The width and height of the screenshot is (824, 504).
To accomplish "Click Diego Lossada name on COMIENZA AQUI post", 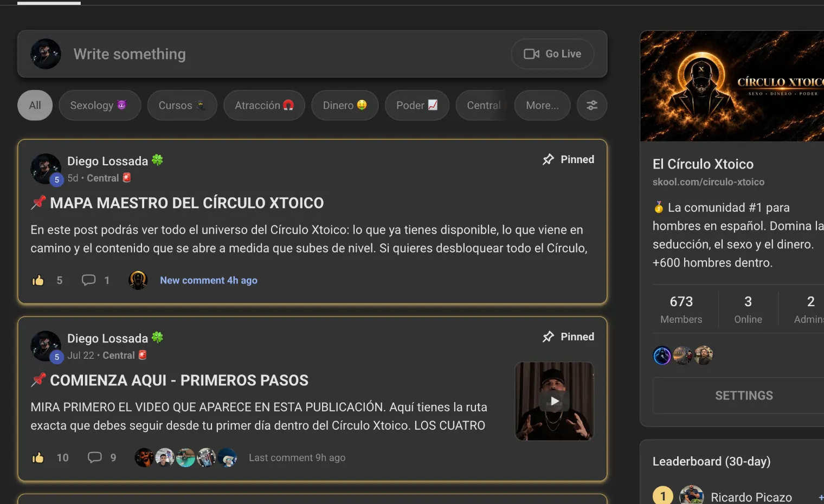I will (x=107, y=338).
